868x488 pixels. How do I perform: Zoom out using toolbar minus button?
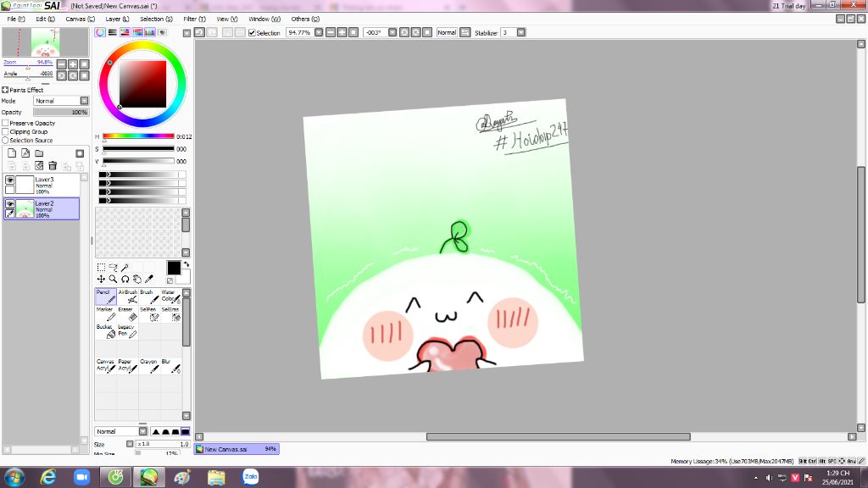331,33
